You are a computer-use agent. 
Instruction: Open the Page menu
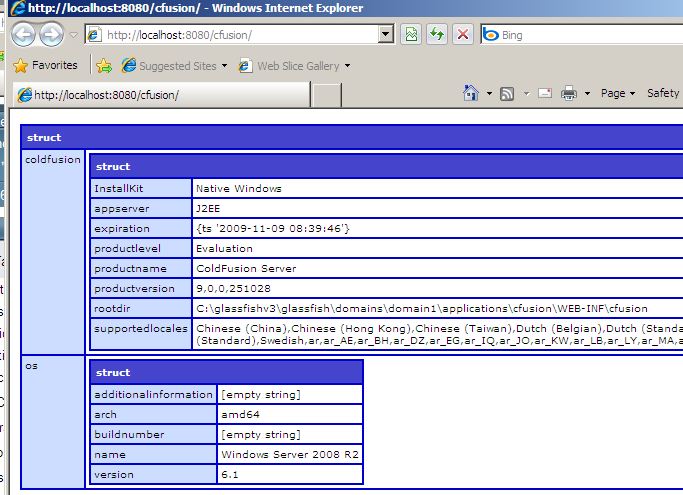pyautogui.click(x=618, y=93)
